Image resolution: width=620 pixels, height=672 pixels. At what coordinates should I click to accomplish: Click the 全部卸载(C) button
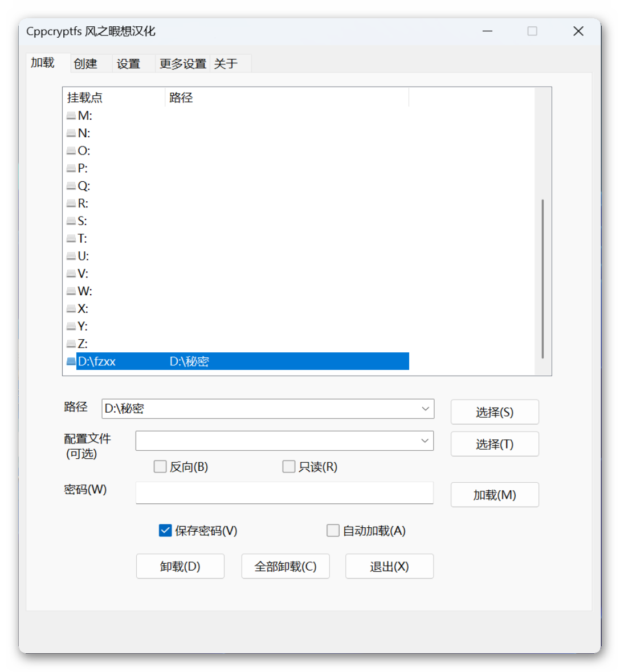coord(285,567)
